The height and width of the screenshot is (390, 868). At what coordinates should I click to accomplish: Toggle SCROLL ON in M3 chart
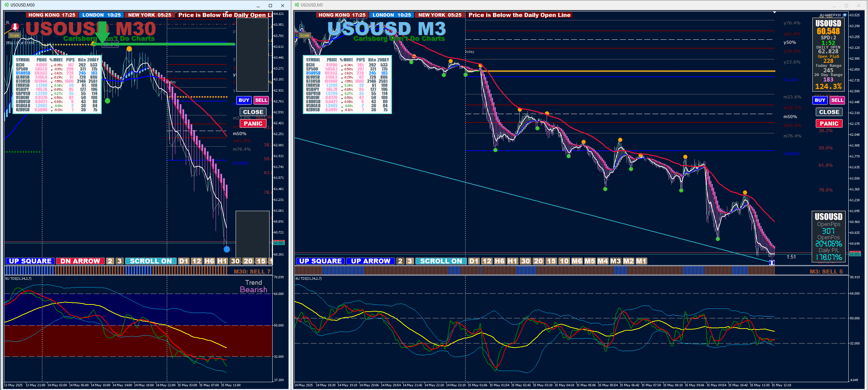click(x=441, y=261)
